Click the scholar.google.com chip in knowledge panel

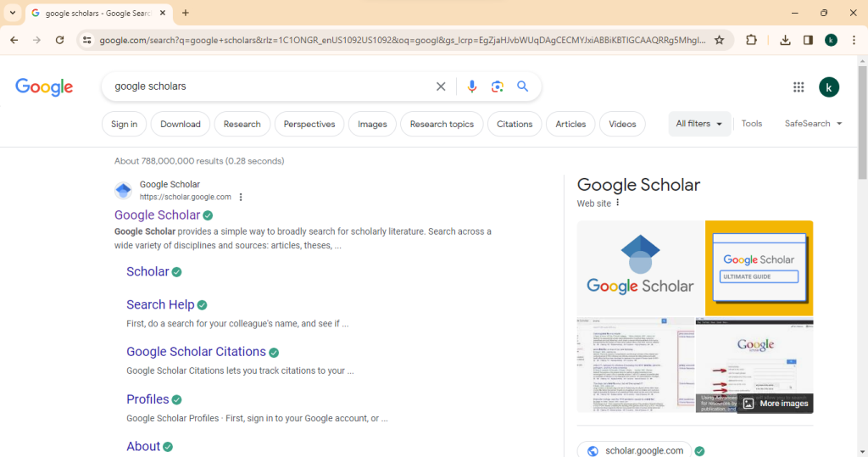coord(634,450)
